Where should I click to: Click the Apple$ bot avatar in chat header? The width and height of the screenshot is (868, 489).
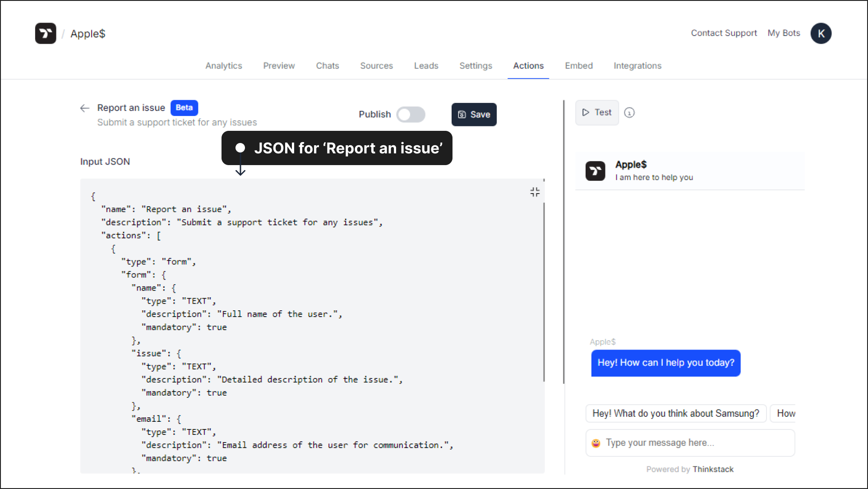(595, 171)
